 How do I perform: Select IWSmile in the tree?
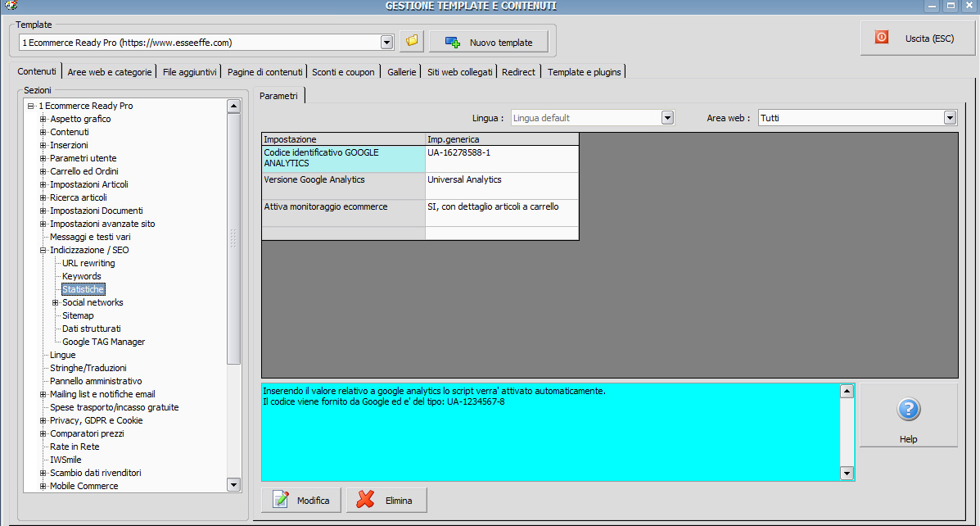tap(65, 460)
